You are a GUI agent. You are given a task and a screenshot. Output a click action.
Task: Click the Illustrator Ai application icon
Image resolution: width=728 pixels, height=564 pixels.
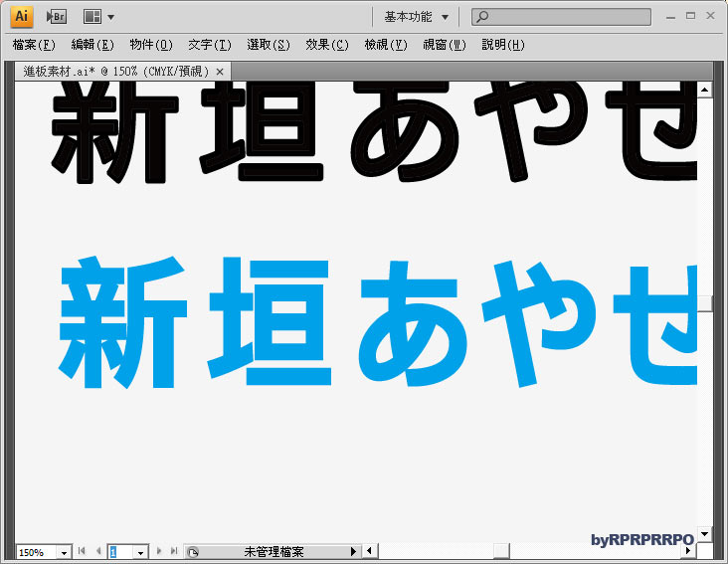tap(21, 17)
